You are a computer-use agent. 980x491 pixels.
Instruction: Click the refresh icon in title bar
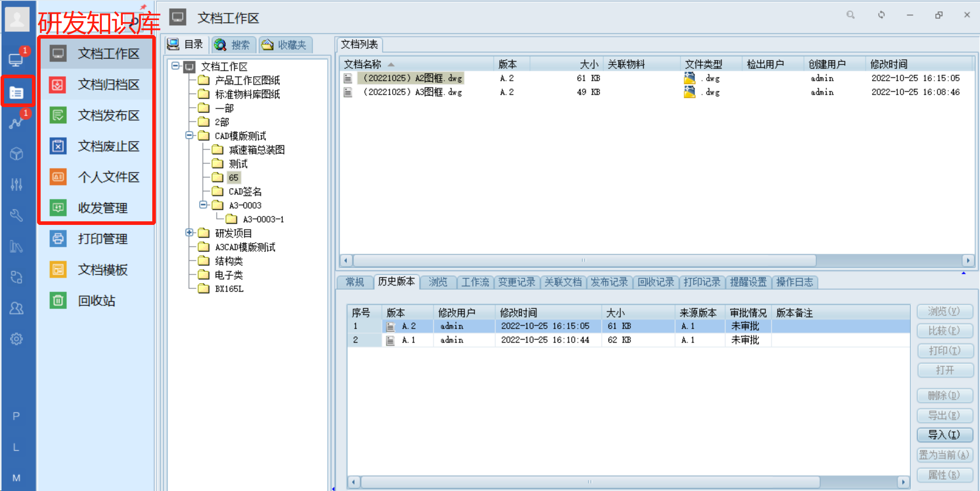(881, 15)
